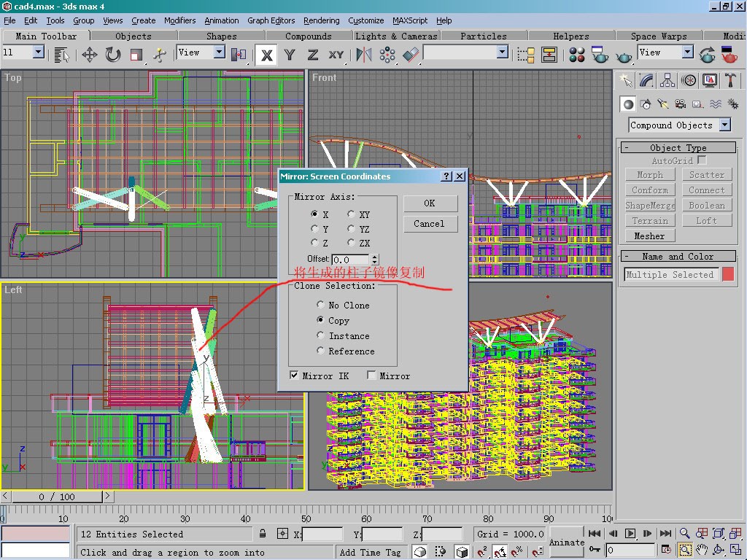Choose the Instance clone option
The width and height of the screenshot is (747, 560).
tap(320, 335)
